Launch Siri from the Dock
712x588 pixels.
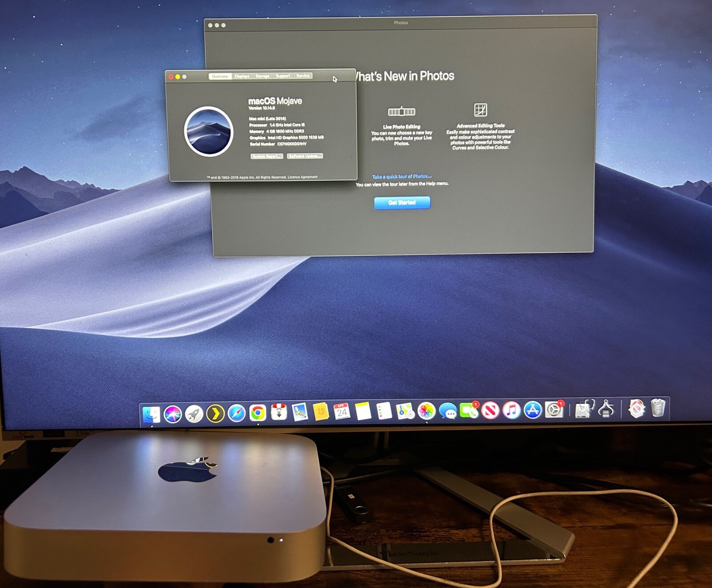(x=173, y=414)
